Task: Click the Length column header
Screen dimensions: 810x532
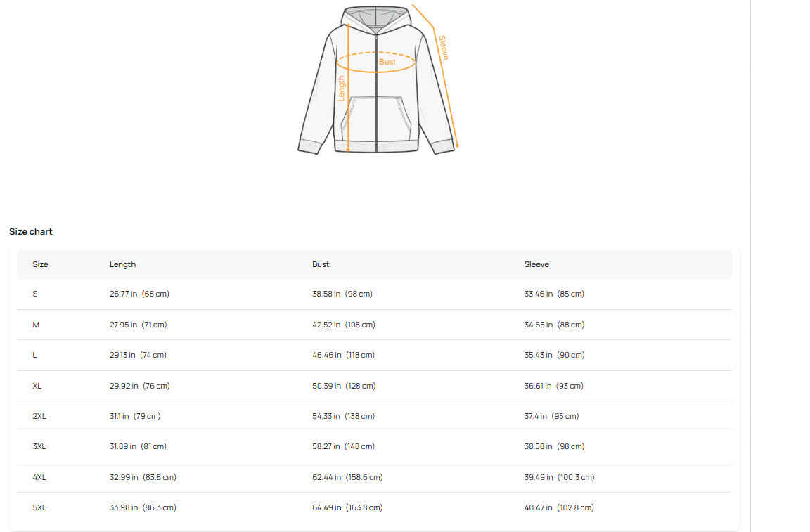Action: (x=122, y=264)
